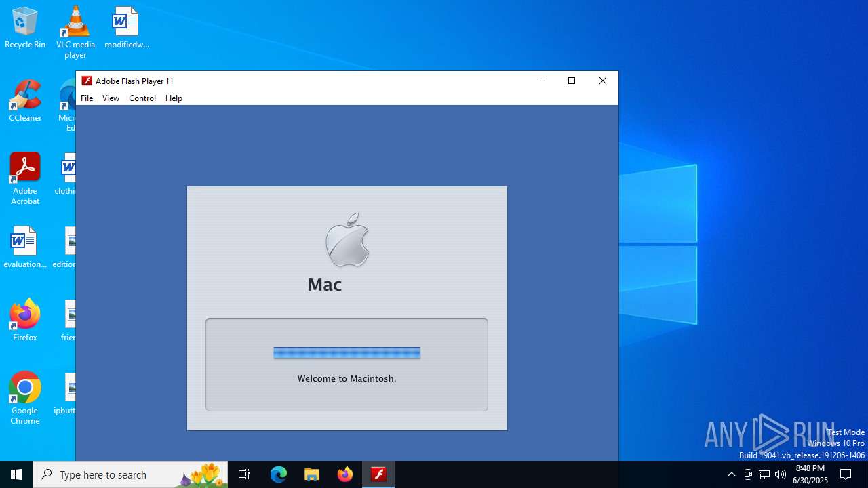Open the File menu in Flash Player
Viewport: 868px width, 488px height.
(x=87, y=98)
